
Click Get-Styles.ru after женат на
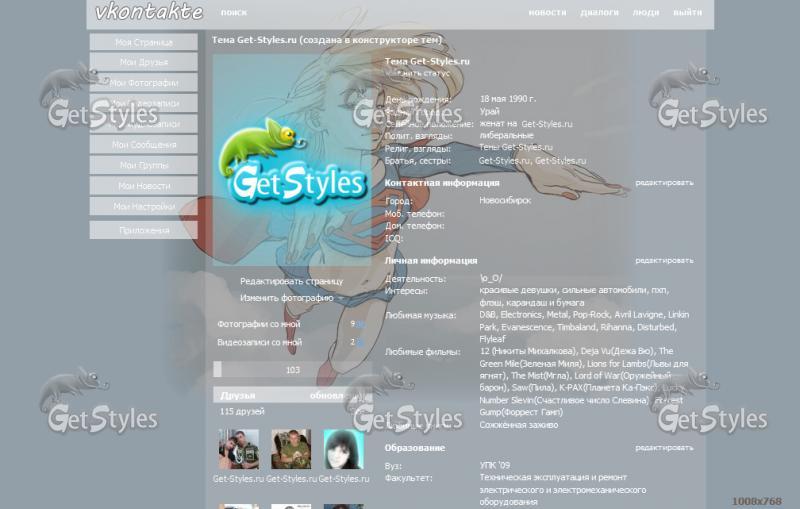tap(547, 124)
